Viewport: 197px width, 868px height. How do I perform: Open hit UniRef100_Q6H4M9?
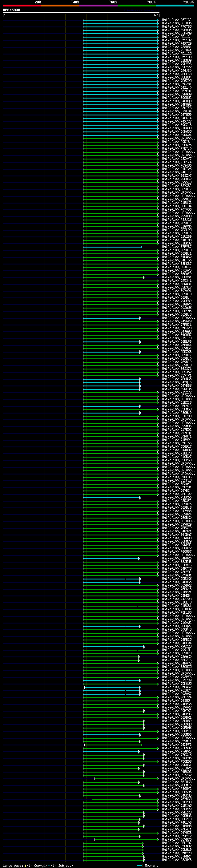point(177,33)
